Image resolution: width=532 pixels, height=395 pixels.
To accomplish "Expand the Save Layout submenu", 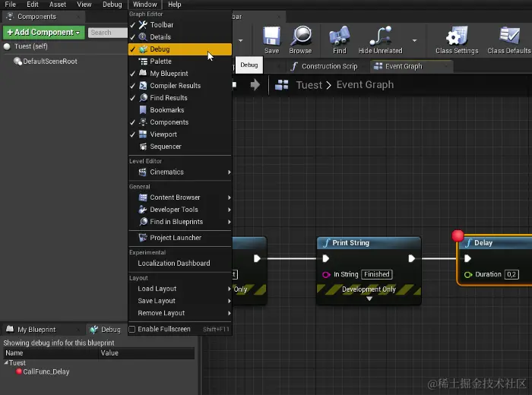I will tap(180, 301).
